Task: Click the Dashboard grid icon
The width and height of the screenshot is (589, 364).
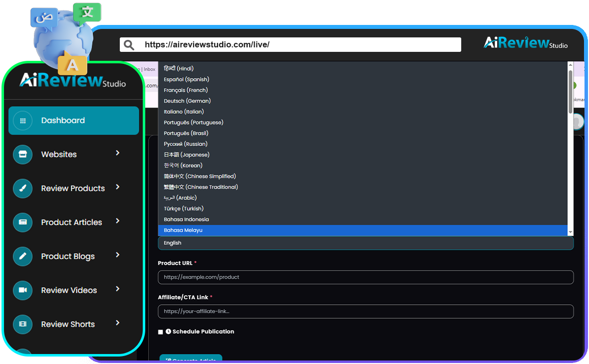Action: click(x=22, y=121)
